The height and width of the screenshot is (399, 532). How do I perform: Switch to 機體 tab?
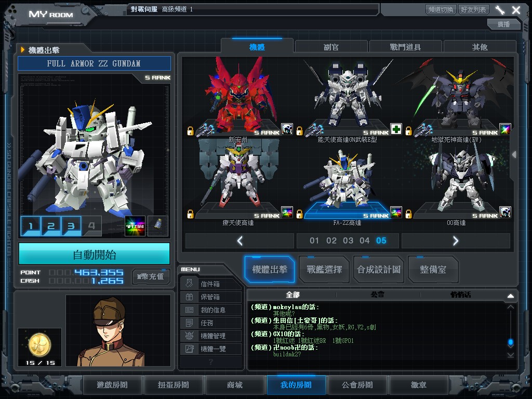point(257,47)
